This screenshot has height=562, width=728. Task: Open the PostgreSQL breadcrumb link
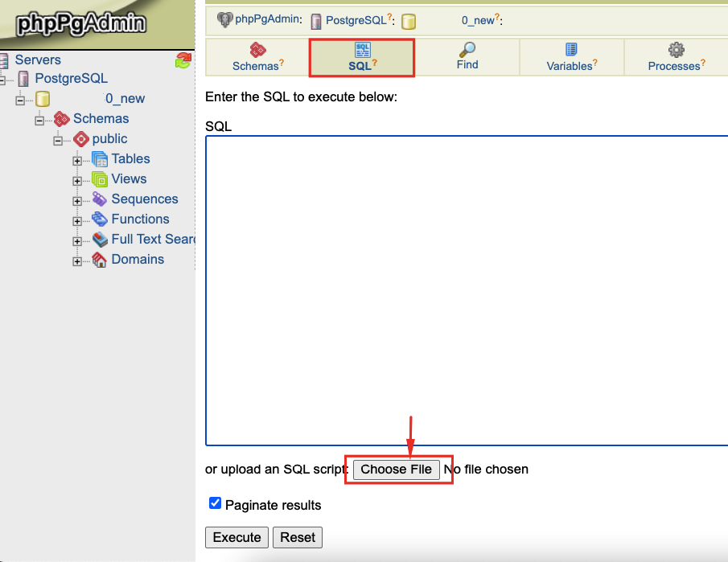[356, 20]
